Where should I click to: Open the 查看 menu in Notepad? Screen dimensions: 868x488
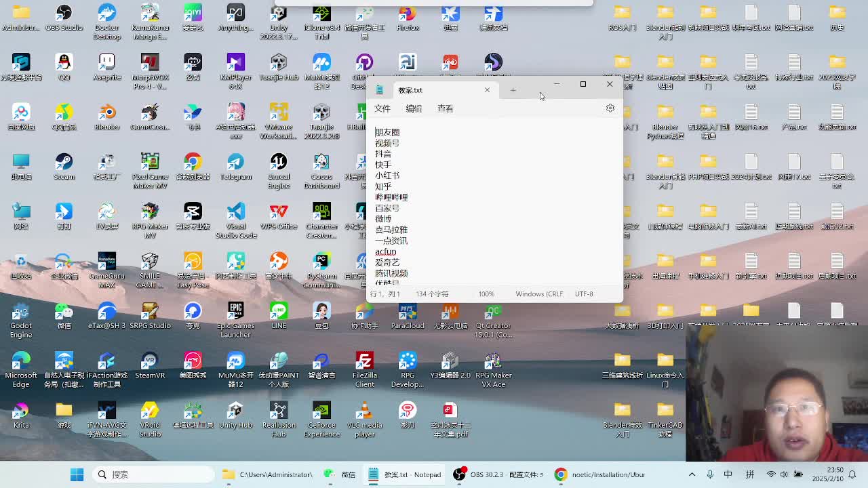coord(445,108)
